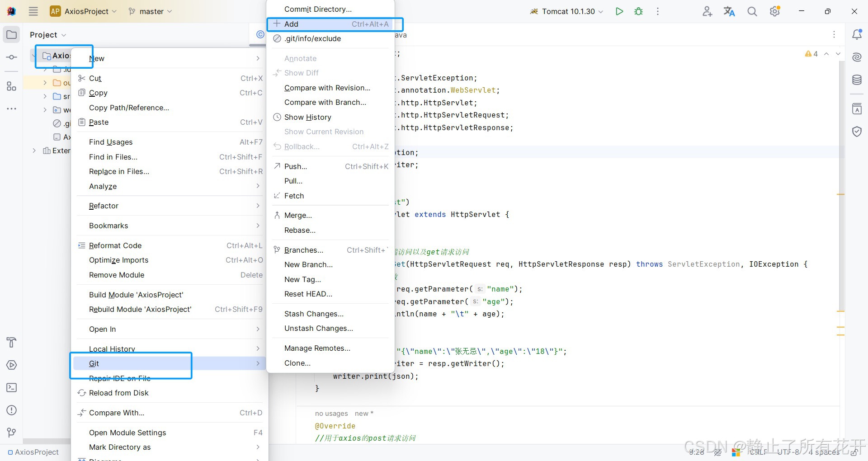Open the Project tool window folder icon

coord(12,35)
